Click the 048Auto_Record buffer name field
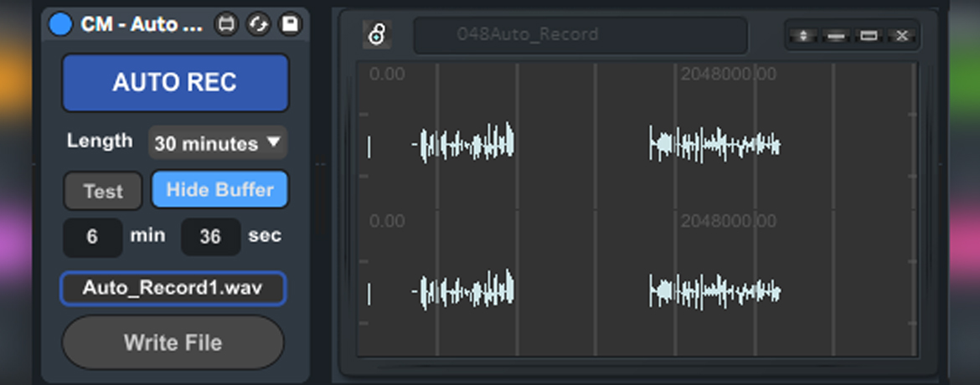Screen dimensions: 980x385 (580, 35)
